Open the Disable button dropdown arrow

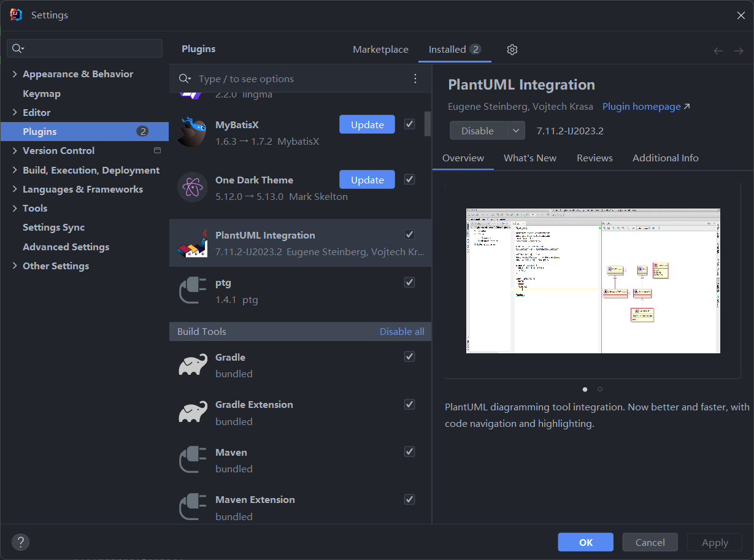(516, 131)
